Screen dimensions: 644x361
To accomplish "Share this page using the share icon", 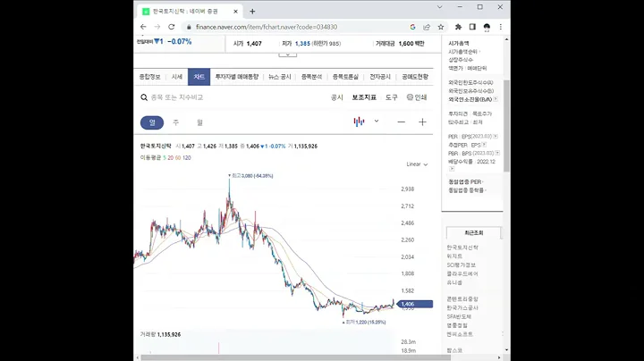I will [x=427, y=27].
